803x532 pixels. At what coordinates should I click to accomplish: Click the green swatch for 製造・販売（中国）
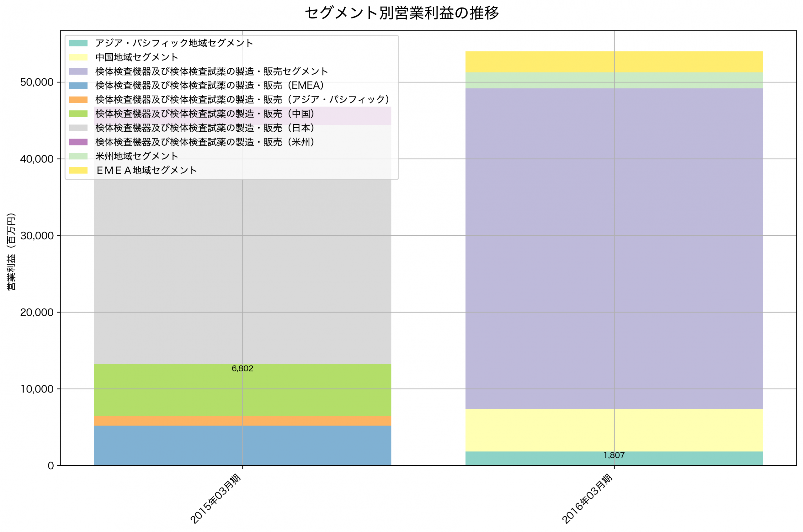[x=78, y=114]
